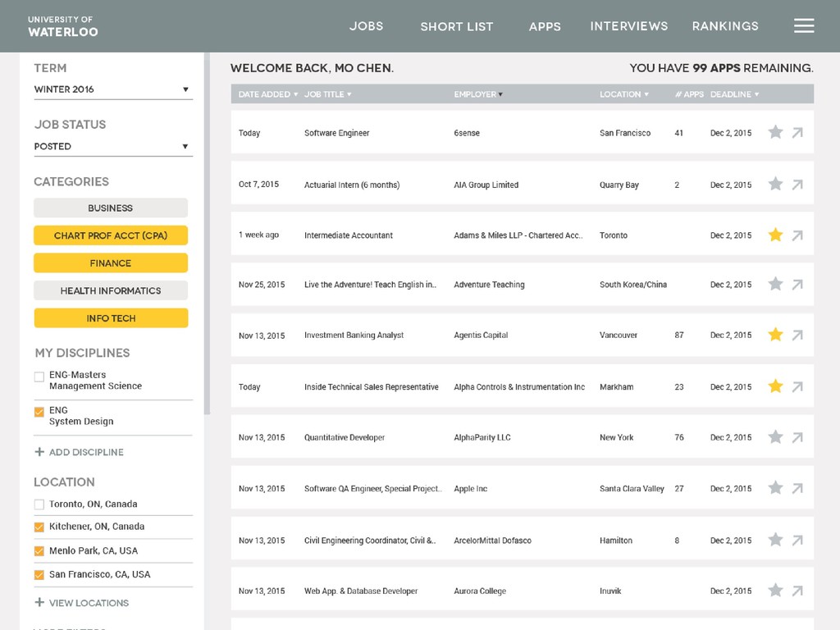Open Investment Banking Analyst title
840x630 pixels.
[354, 336]
